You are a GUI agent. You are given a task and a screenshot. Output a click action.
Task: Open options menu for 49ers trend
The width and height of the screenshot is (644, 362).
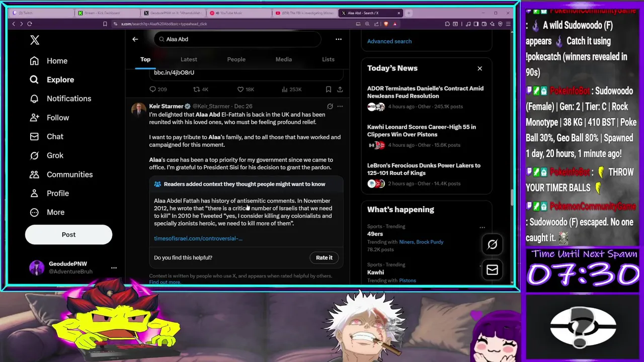pyautogui.click(x=482, y=227)
